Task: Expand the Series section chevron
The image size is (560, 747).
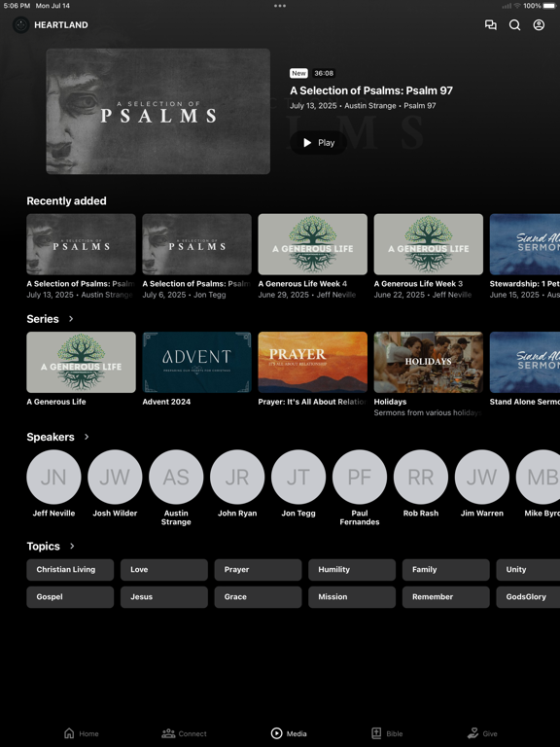Action: coord(71,319)
